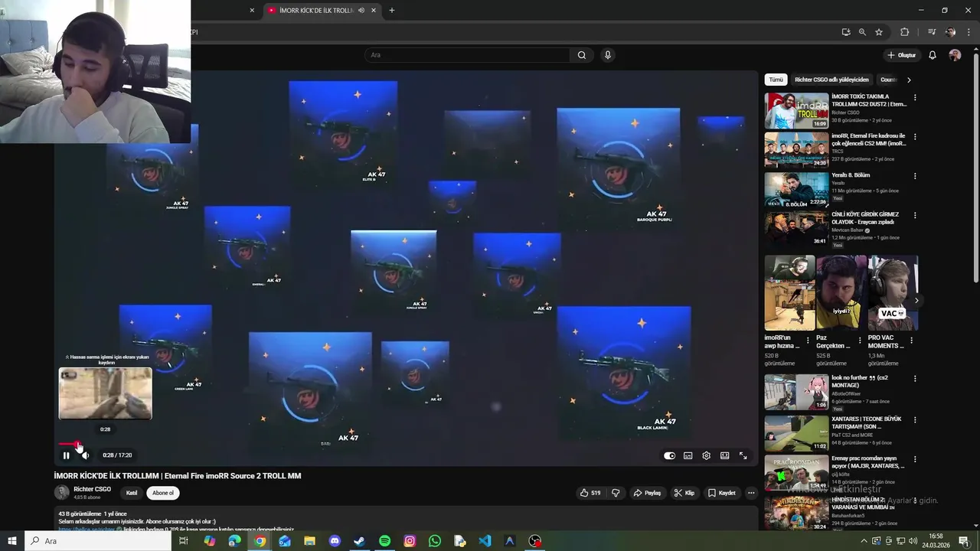The width and height of the screenshot is (980, 551).
Task: Show next Shorts with arrow button
Action: pyautogui.click(x=916, y=300)
